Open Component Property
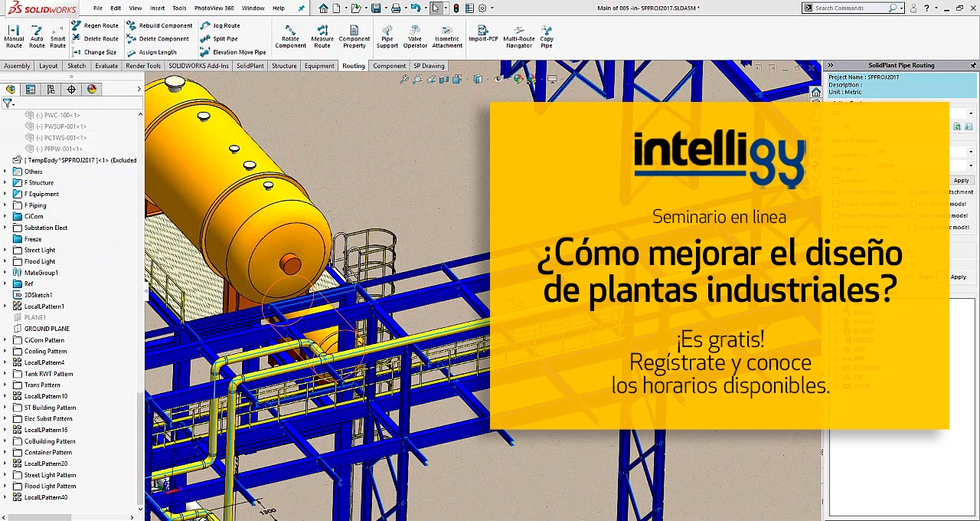 coord(354,36)
